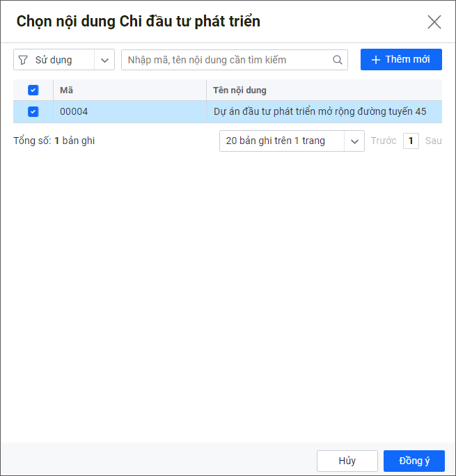Sort by Tên nội dung column header
The image size is (456, 476).
point(239,90)
